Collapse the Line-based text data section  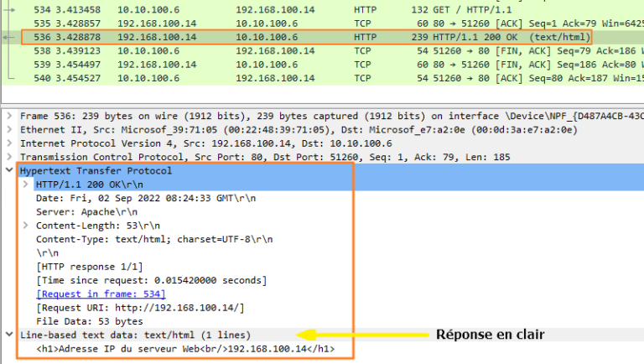pos(9,335)
